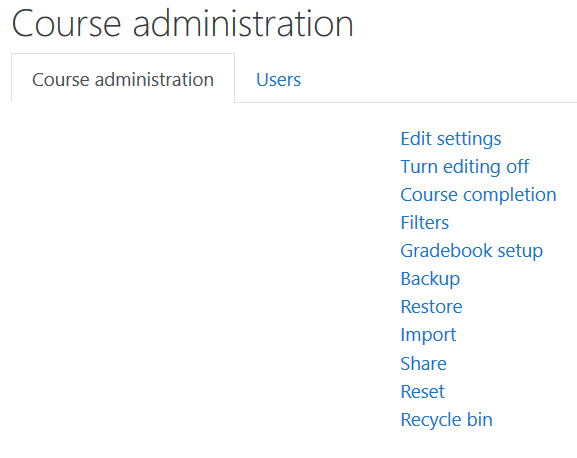
Task: Open the Restore option
Action: (x=431, y=307)
